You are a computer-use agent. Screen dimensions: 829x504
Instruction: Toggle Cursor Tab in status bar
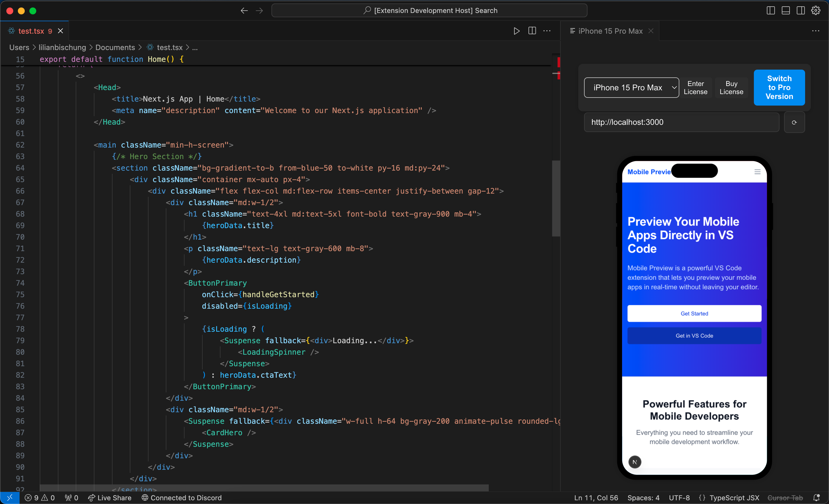pyautogui.click(x=785, y=498)
